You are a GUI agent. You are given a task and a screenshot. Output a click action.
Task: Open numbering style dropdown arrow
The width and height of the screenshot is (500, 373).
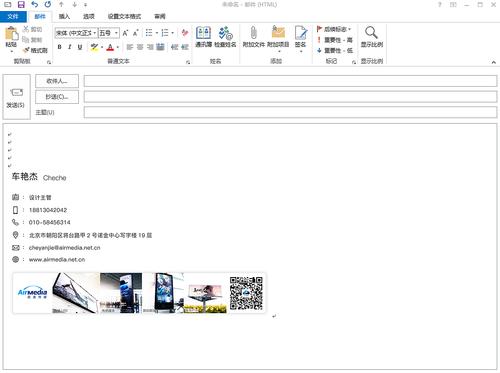point(172,33)
